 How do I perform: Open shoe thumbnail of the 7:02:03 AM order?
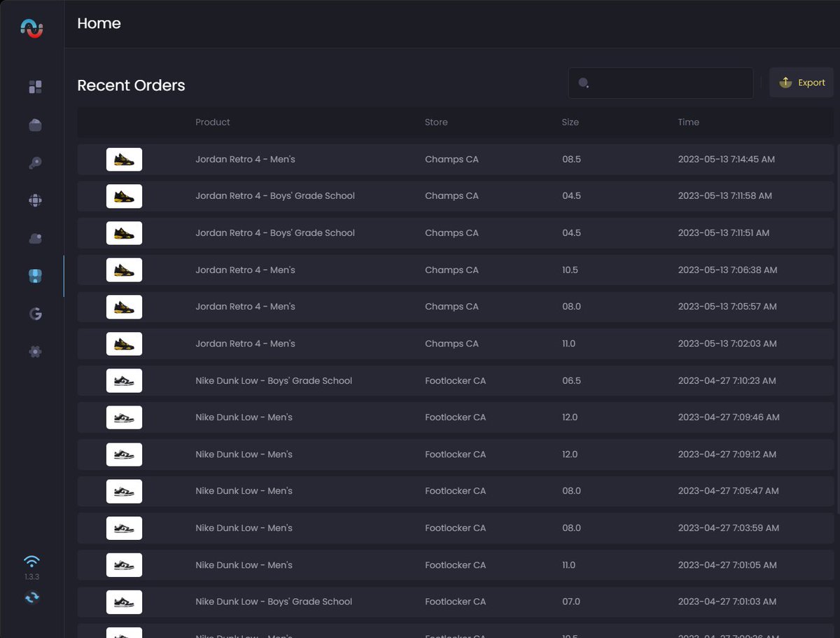coord(124,344)
